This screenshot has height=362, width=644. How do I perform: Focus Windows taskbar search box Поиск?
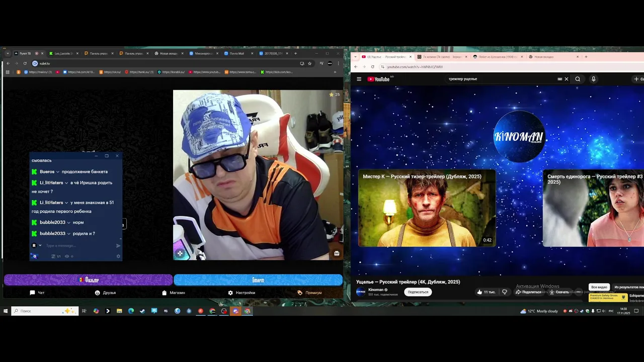point(45,311)
